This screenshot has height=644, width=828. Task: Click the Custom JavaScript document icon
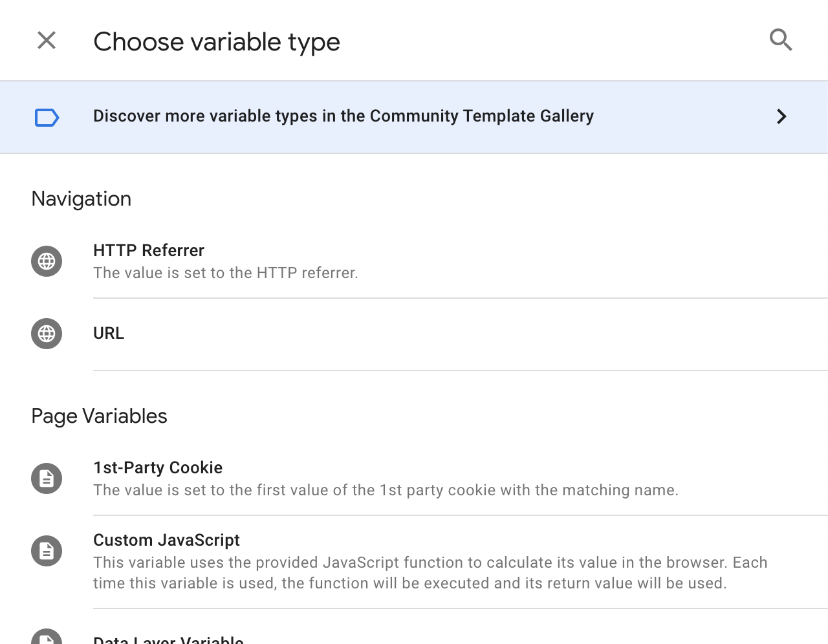click(x=47, y=551)
